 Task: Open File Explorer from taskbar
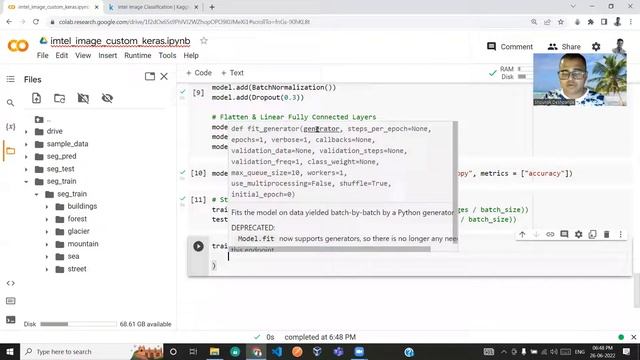click(x=215, y=351)
